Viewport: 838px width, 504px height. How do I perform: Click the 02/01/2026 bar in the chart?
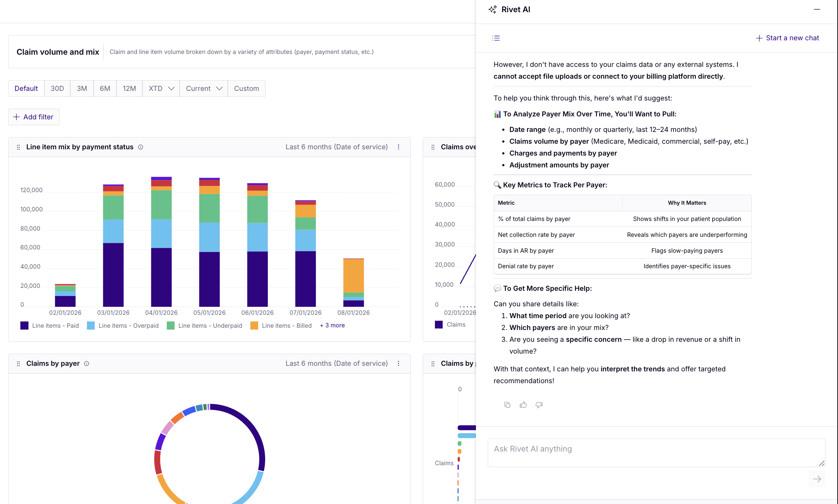65,295
